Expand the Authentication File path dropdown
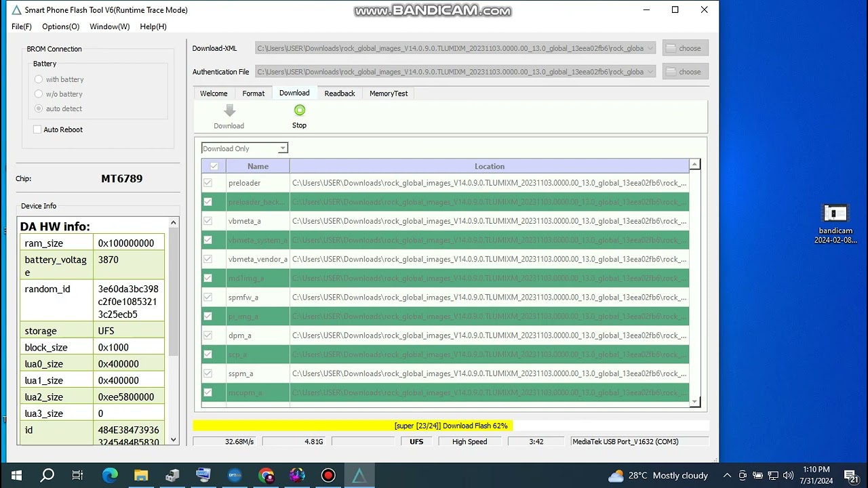The image size is (868, 488). tap(651, 72)
